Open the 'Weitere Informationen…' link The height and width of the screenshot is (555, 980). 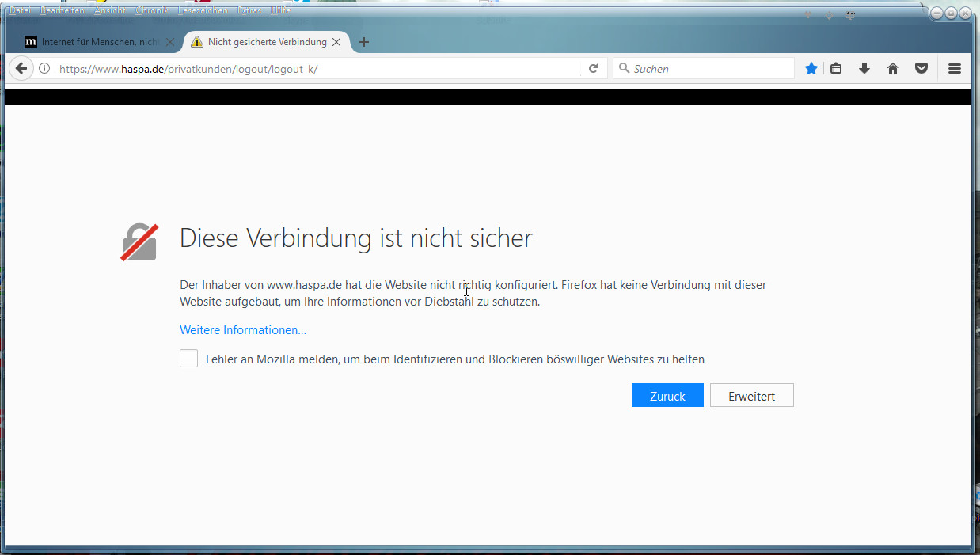coord(243,330)
